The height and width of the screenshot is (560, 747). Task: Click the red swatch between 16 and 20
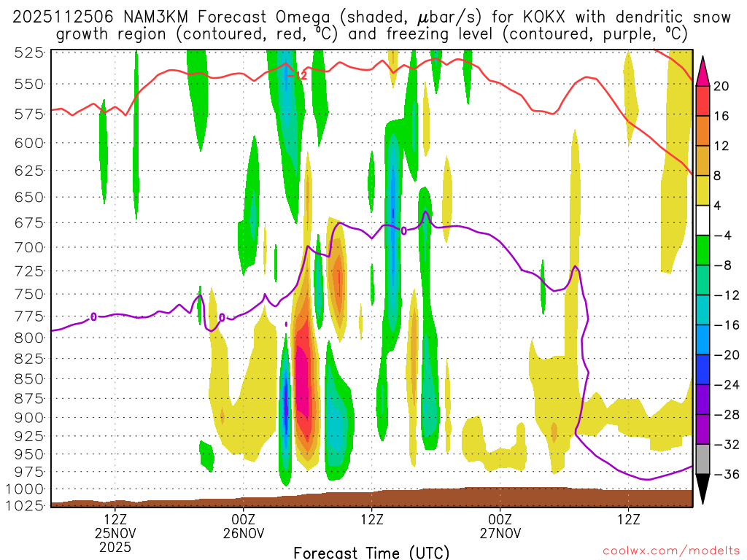tap(703, 101)
